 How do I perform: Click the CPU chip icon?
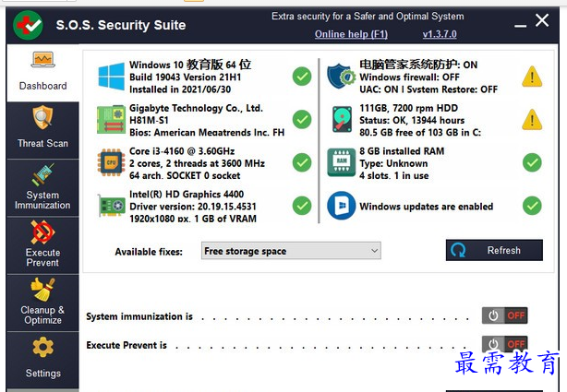111,162
